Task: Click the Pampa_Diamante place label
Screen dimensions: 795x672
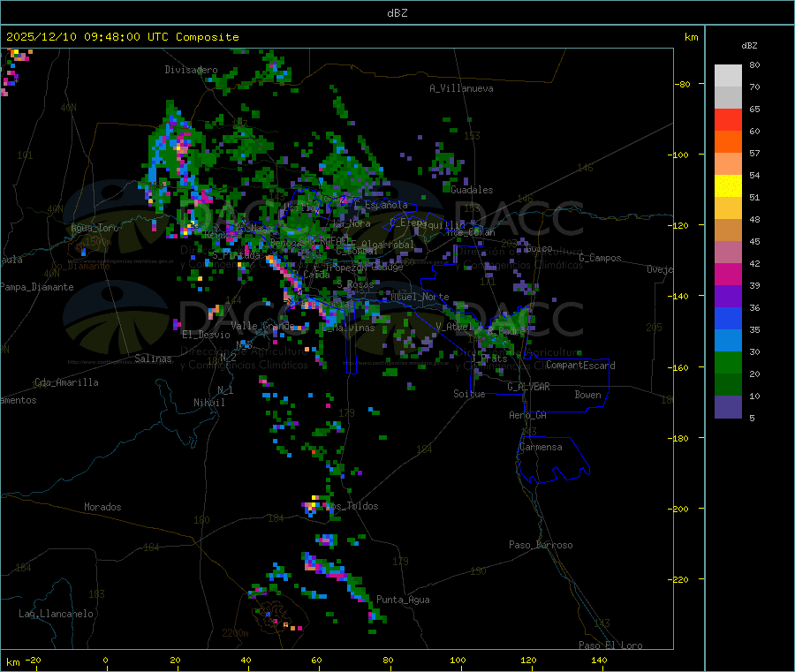Action: point(37,287)
